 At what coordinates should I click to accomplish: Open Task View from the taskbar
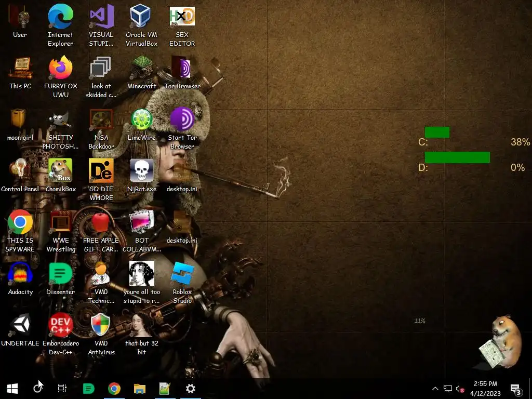pos(62,389)
